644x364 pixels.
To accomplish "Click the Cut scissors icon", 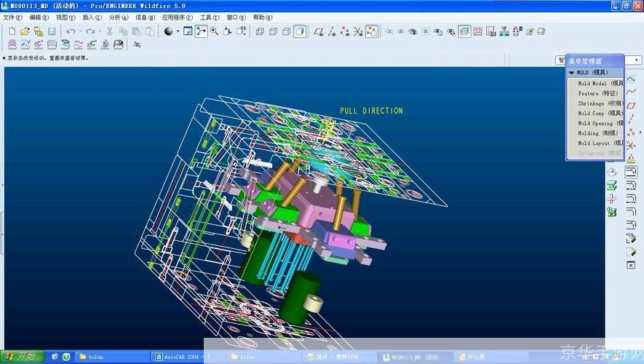I will (109, 31).
